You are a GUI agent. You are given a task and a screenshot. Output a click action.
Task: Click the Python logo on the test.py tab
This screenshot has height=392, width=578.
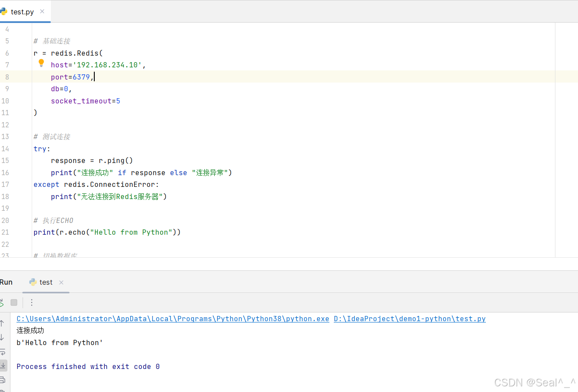[4, 12]
